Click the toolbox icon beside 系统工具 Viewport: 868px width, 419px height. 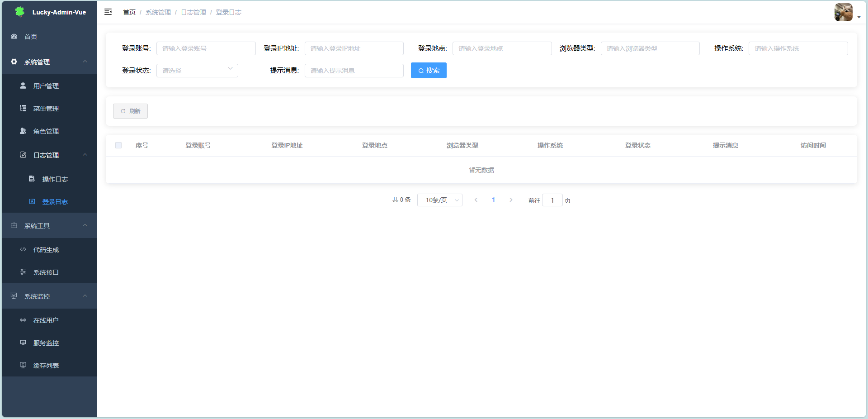(x=14, y=225)
